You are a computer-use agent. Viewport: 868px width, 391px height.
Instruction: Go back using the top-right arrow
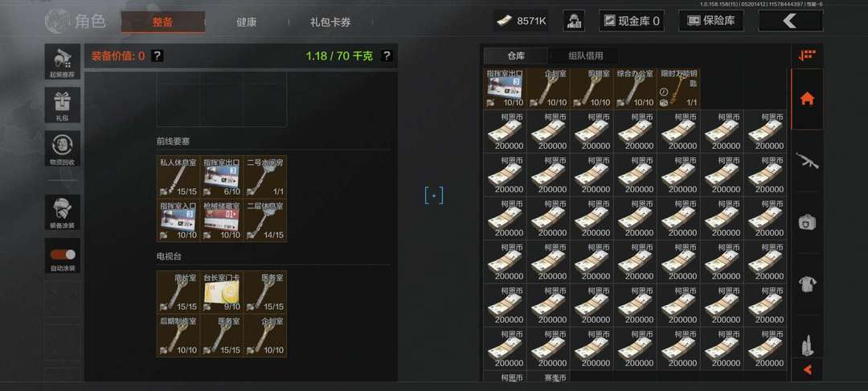click(x=791, y=21)
